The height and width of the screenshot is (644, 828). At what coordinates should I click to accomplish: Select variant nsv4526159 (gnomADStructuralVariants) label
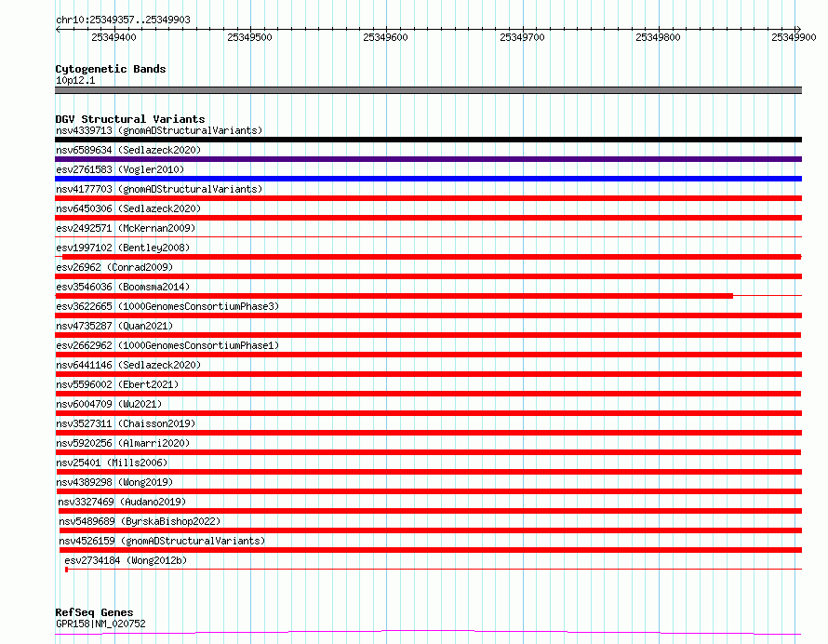coord(162,541)
